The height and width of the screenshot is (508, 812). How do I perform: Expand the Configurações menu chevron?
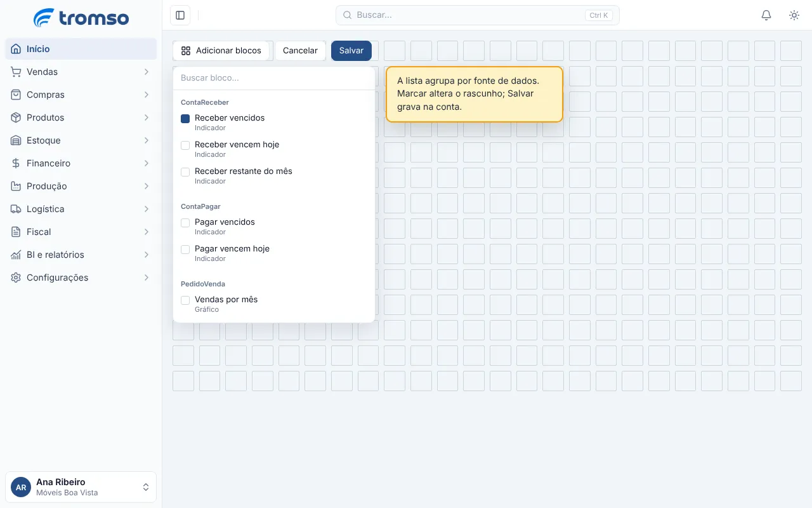click(x=147, y=277)
